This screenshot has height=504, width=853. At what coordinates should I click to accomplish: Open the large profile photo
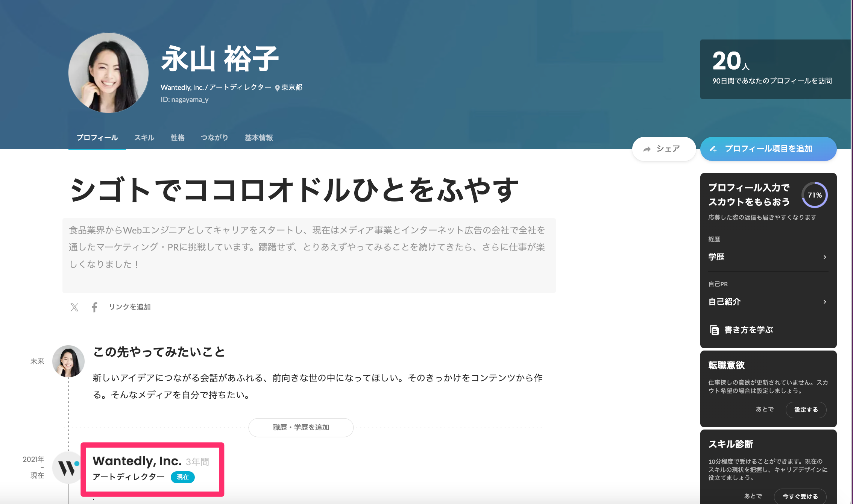point(109,73)
